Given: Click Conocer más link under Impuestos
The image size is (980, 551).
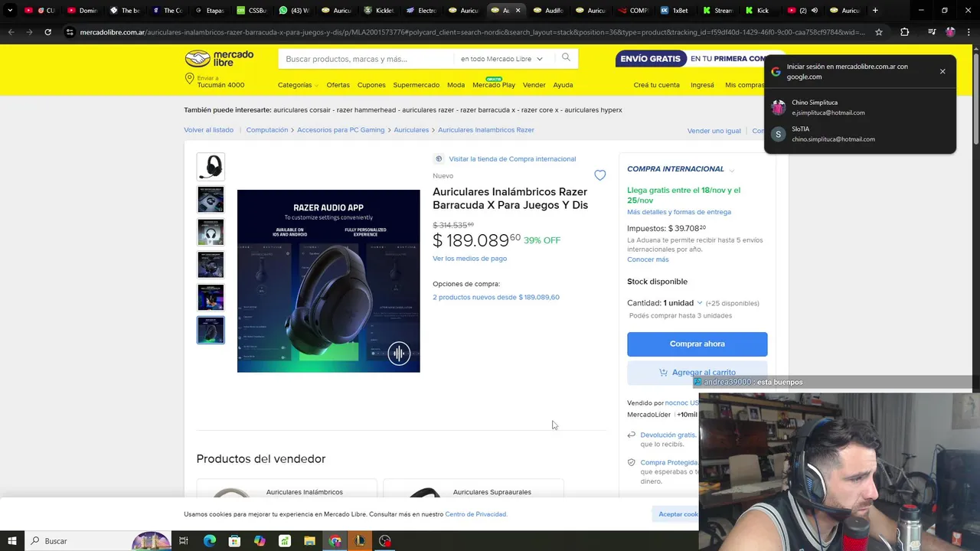Looking at the screenshot, I should (648, 259).
